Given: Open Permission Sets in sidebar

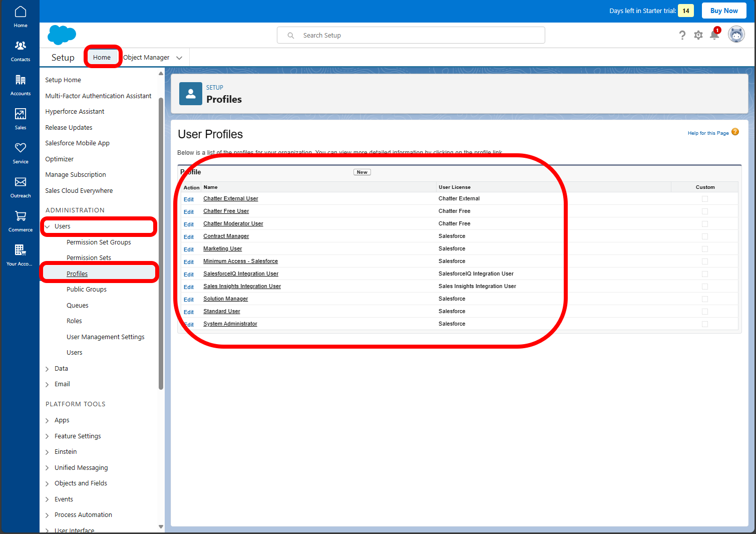Looking at the screenshot, I should tap(89, 257).
